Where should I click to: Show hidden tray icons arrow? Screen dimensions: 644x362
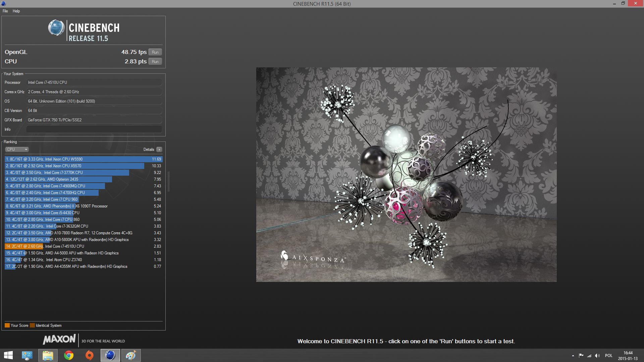tap(573, 356)
